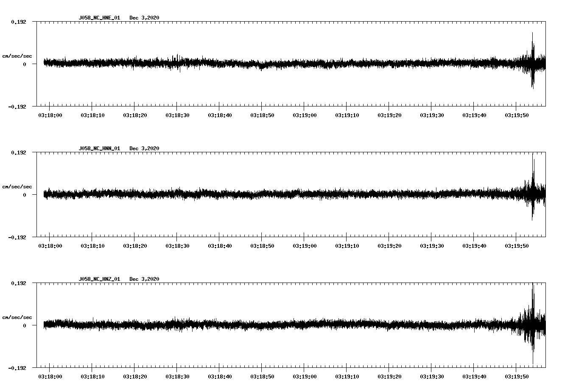Image resolution: width=576 pixels, height=392 pixels.
Task: Select the Dec 3,2020 date on the top trace
Action: (x=145, y=18)
